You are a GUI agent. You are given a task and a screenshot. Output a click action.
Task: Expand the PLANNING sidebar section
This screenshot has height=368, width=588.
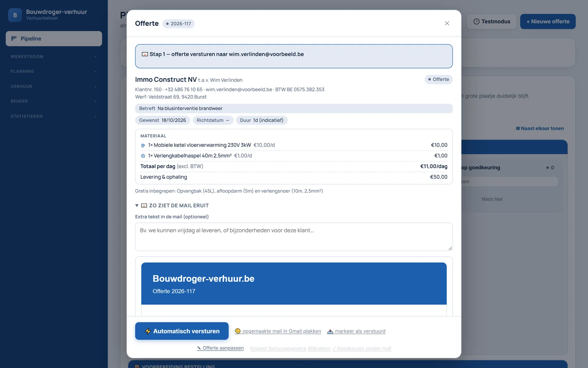[x=54, y=71]
